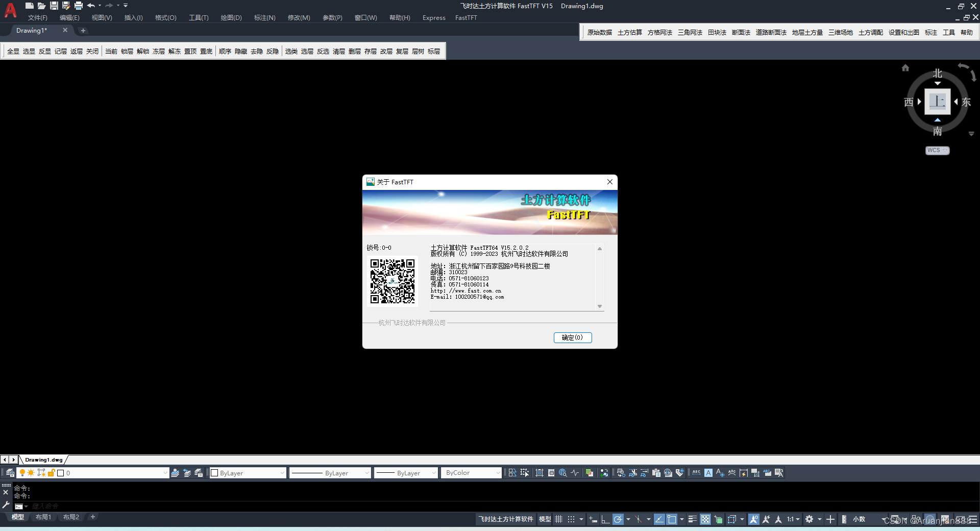Screen dimensions: 980x531
Task: Expand the annotation scale 1:1 dropdown
Action: click(x=793, y=519)
